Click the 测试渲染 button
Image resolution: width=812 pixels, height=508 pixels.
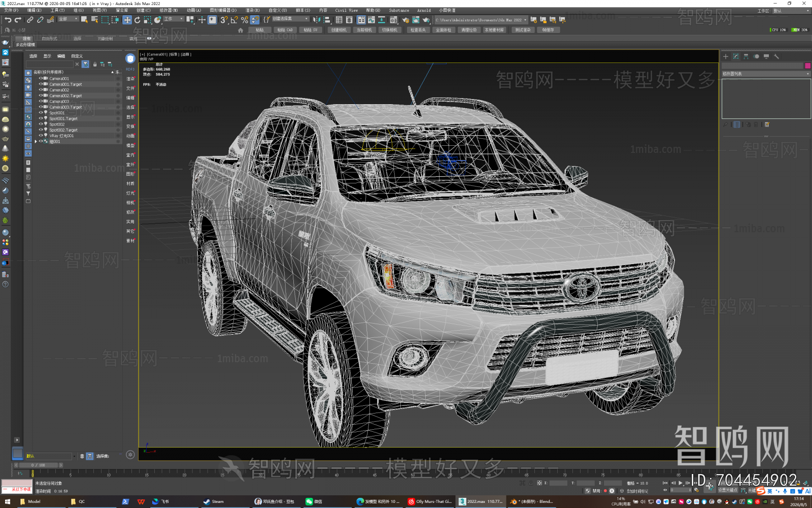click(523, 30)
